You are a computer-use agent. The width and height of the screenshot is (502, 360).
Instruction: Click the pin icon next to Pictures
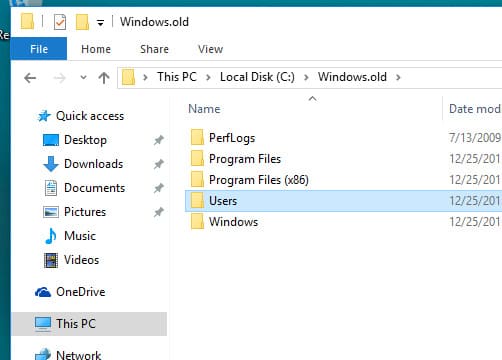coord(159,212)
